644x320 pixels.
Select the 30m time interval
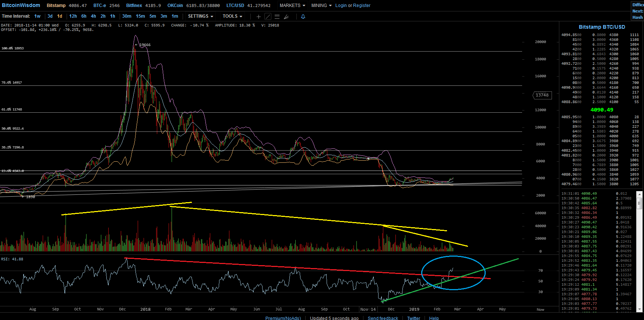(x=127, y=16)
